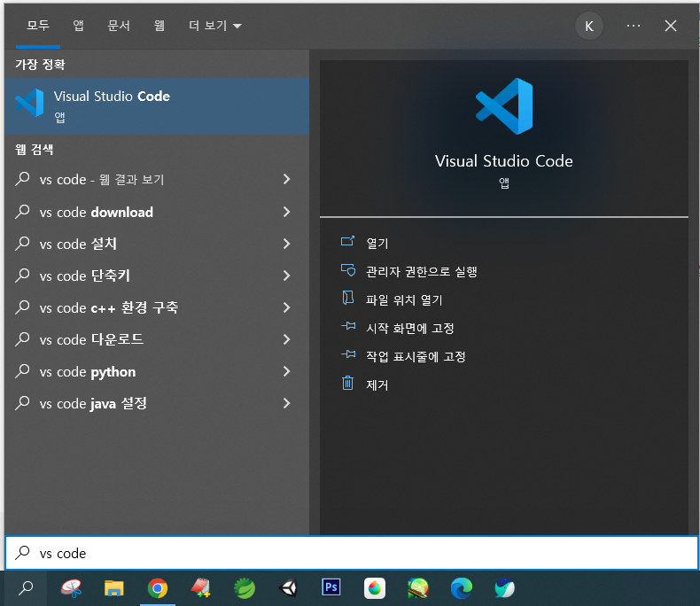The height and width of the screenshot is (606, 700).
Task: Select web suggestion vs code 단축키
Action: (157, 276)
